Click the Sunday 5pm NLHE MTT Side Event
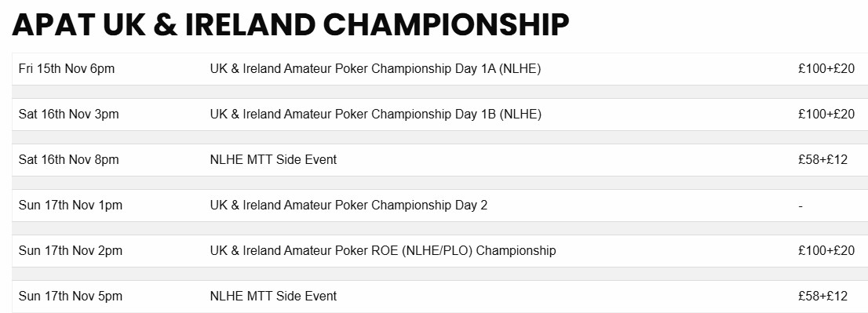Screen dimensions: 868x313 [x=273, y=296]
